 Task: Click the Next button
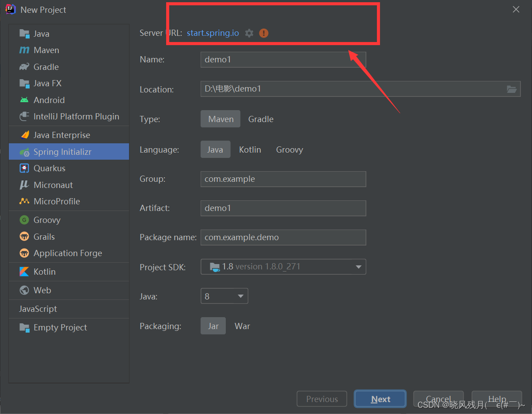click(x=380, y=399)
